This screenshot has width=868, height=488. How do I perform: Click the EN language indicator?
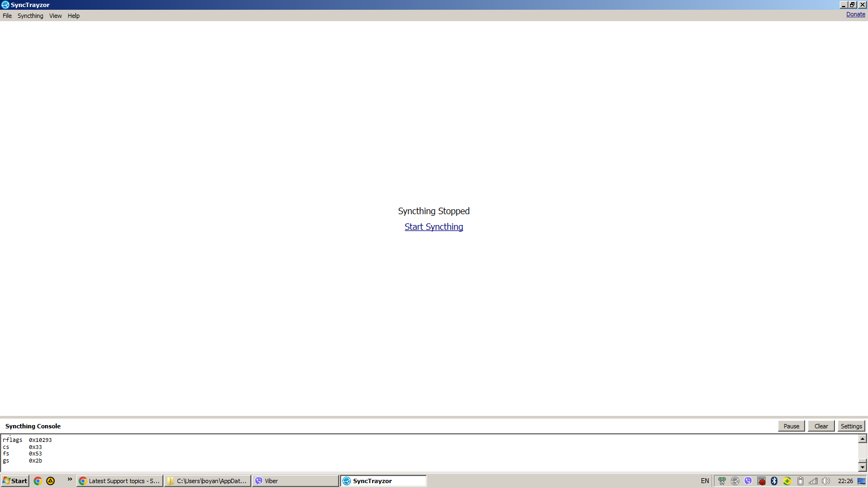coord(705,481)
